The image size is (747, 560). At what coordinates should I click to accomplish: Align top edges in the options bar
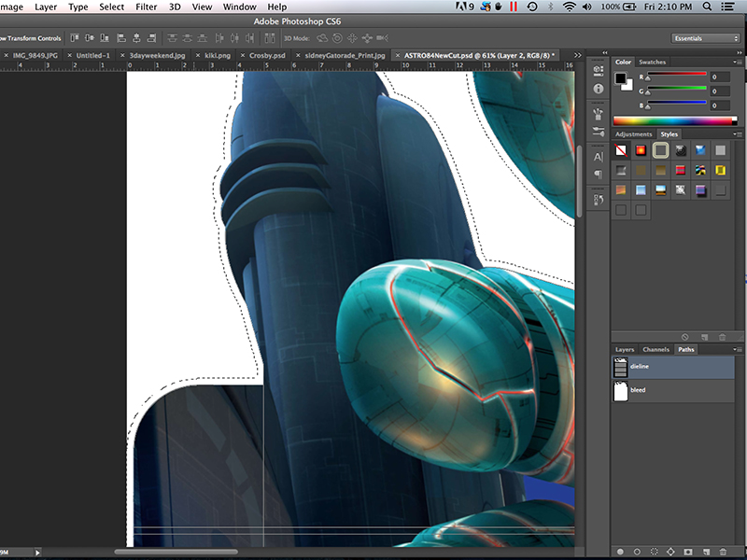click(x=75, y=38)
